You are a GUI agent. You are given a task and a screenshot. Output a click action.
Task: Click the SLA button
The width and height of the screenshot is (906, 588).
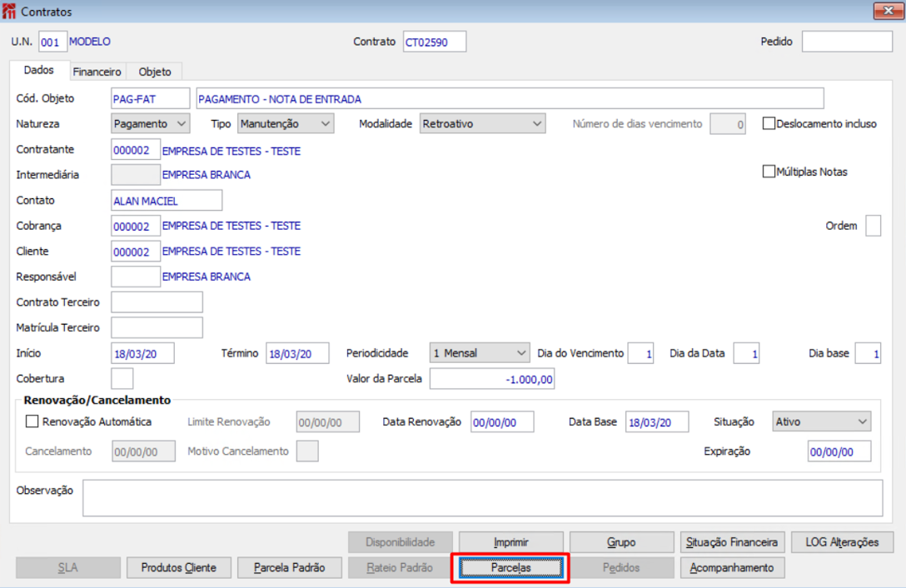68,568
